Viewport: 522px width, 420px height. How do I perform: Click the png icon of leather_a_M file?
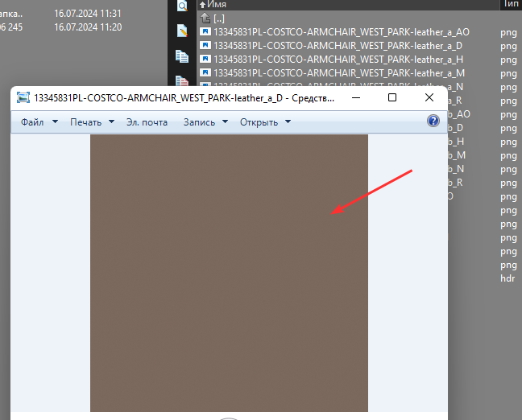pos(205,72)
